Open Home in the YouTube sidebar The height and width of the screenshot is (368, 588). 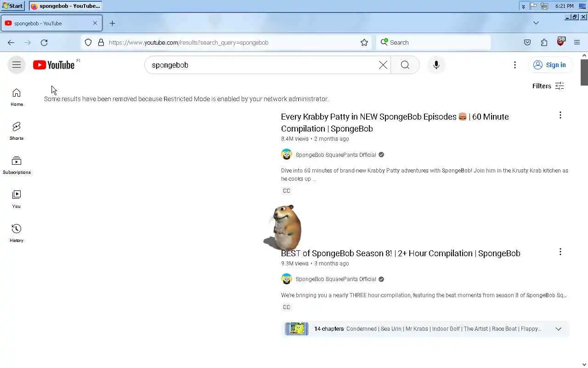(x=17, y=97)
